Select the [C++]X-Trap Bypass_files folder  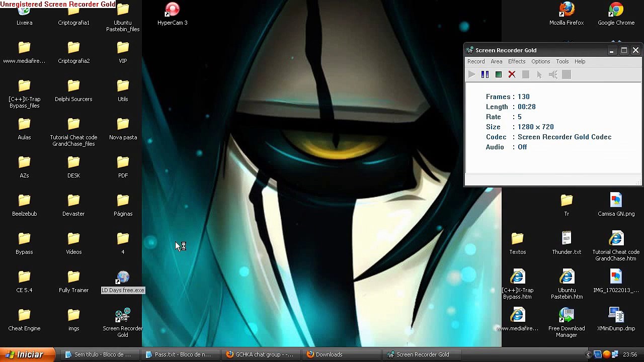pyautogui.click(x=24, y=94)
